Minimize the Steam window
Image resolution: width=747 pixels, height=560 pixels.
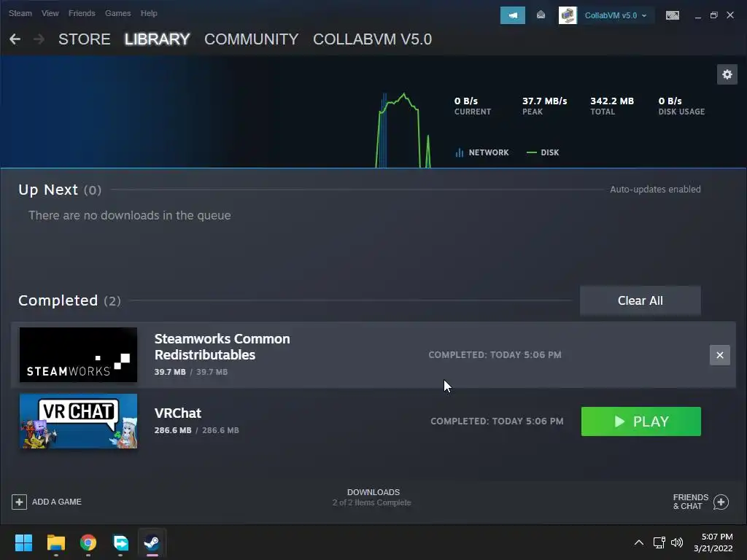[x=698, y=16]
